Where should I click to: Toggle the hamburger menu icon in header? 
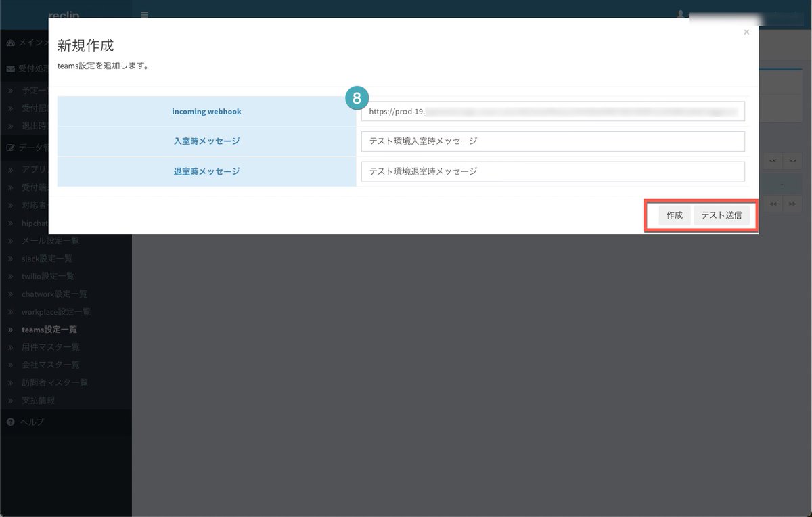pos(144,14)
